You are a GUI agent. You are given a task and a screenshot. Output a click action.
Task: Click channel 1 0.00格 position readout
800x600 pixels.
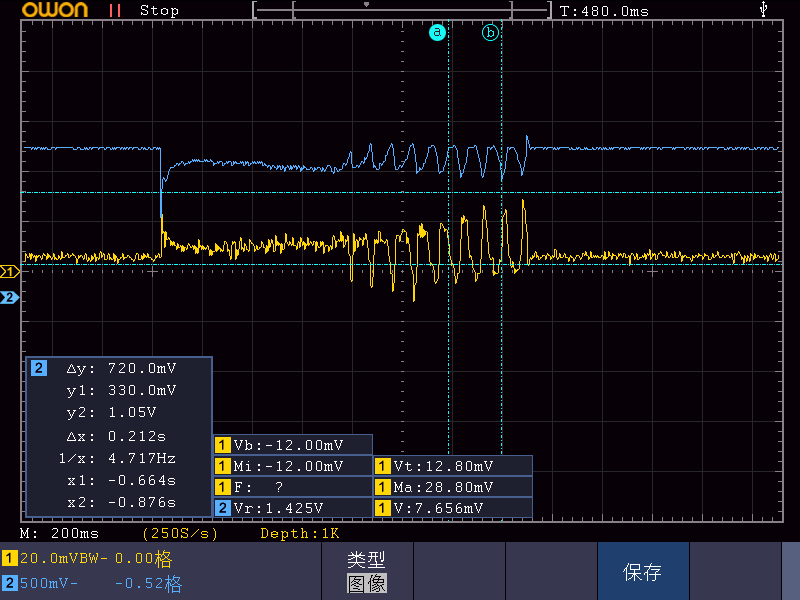(x=144, y=559)
